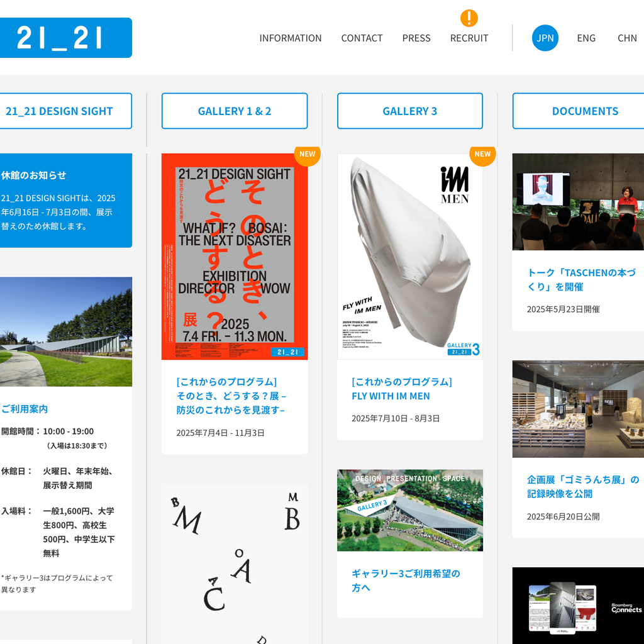644x644 pixels.
Task: Click the orange exclamation alert icon above RECRUIT
Action: (469, 18)
